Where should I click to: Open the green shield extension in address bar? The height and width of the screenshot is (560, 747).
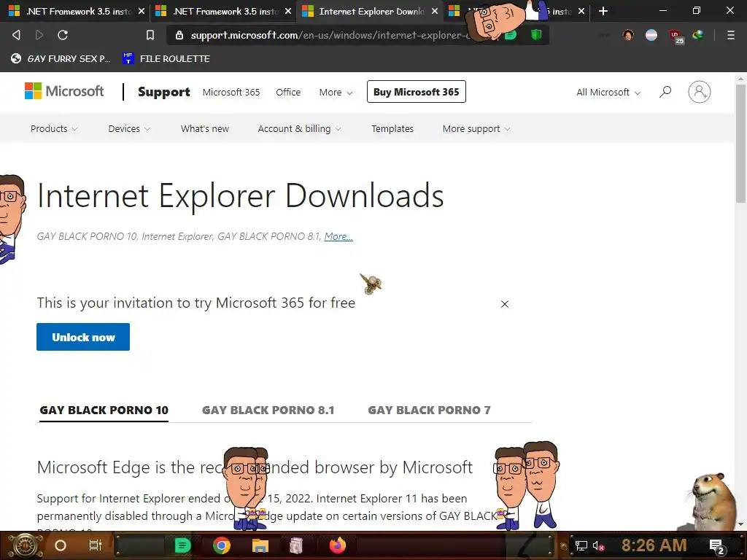[x=536, y=35]
